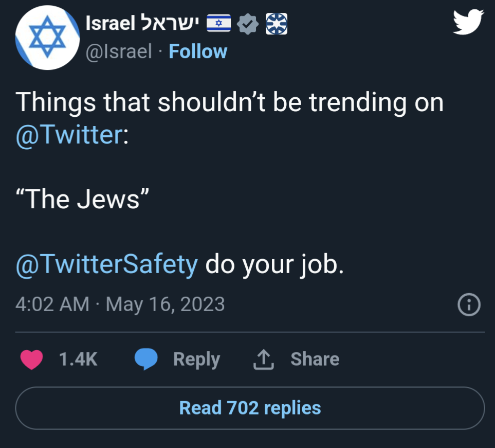Open the tweet info icon
Screen dimensions: 495x448
[468, 306]
